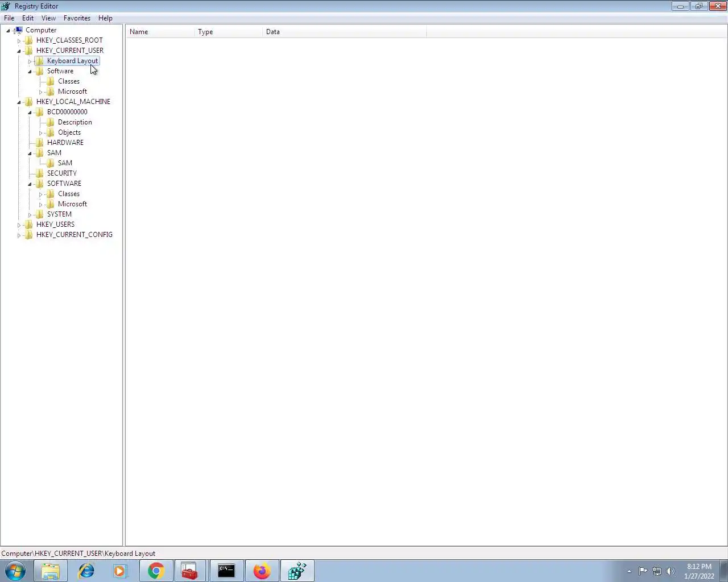Open the Windows Start button
This screenshot has width=728, height=582.
coord(15,571)
